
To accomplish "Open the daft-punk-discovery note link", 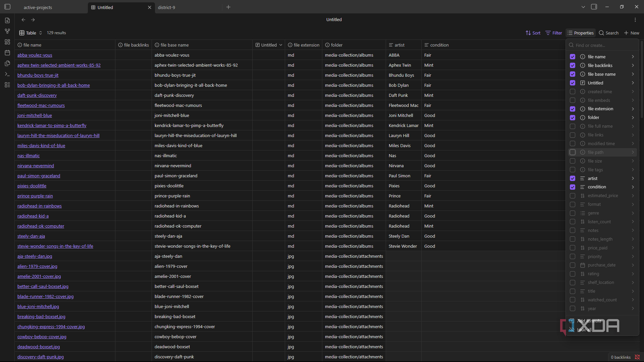I will tap(37, 95).
